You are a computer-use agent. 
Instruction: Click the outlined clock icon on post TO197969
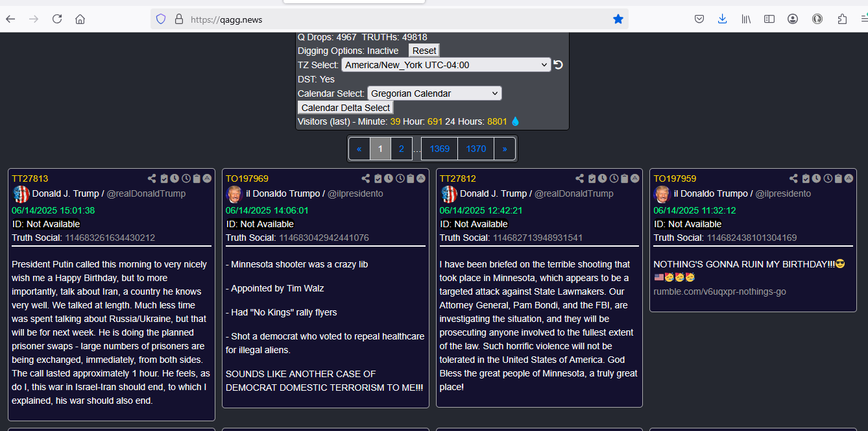coord(400,179)
